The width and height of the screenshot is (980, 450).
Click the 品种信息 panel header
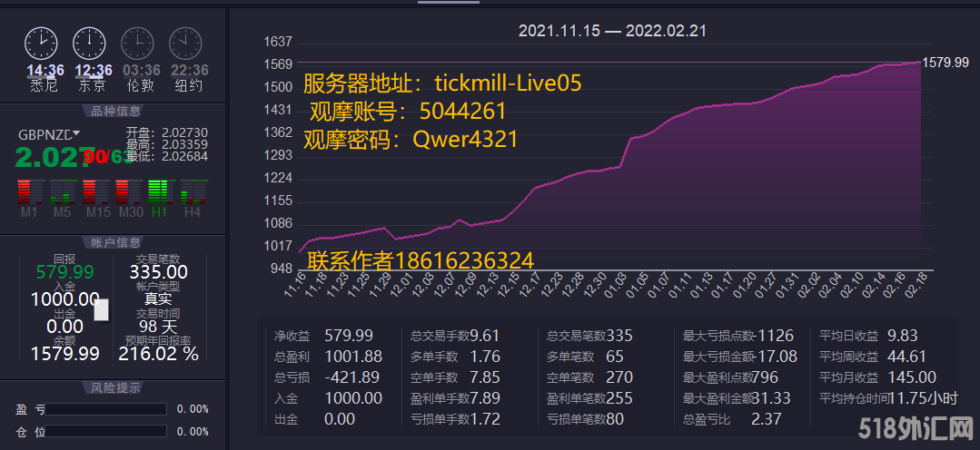pos(115,112)
